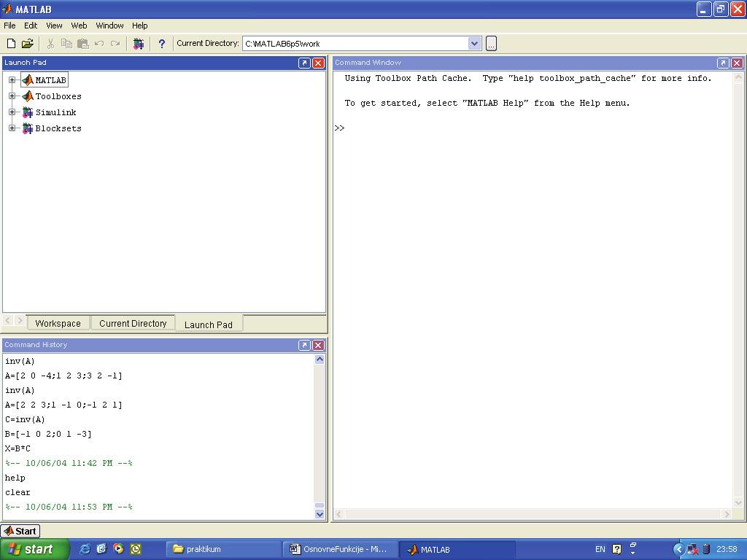Open the Help menu

[x=139, y=26]
